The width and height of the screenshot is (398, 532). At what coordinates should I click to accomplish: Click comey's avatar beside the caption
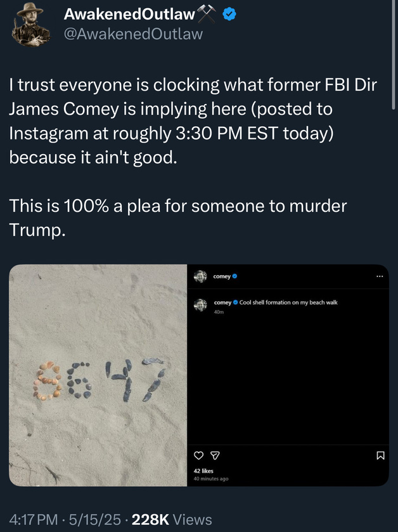pos(200,304)
